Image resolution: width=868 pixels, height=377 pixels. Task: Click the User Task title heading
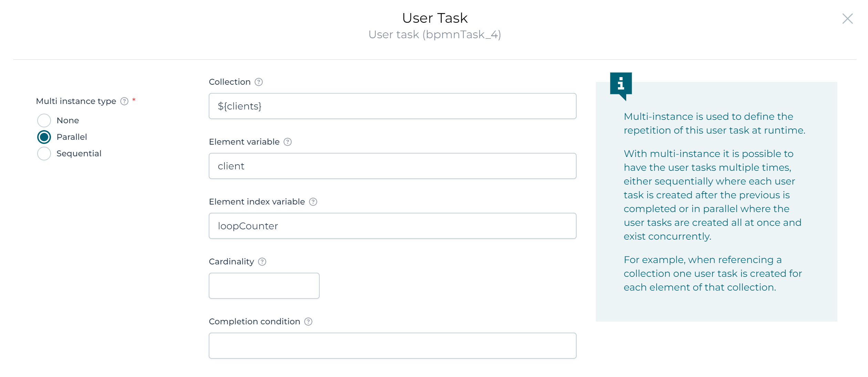click(x=434, y=18)
